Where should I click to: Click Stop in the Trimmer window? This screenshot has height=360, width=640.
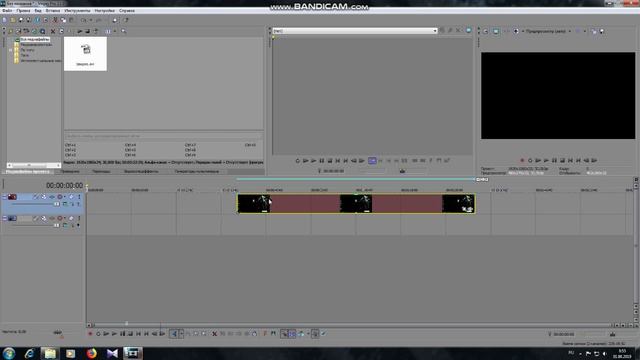click(x=330, y=160)
